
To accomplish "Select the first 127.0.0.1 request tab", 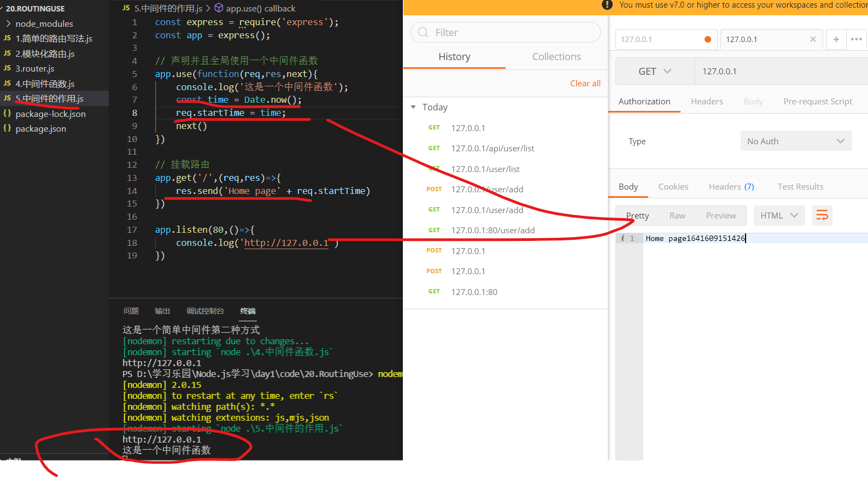I will (666, 39).
